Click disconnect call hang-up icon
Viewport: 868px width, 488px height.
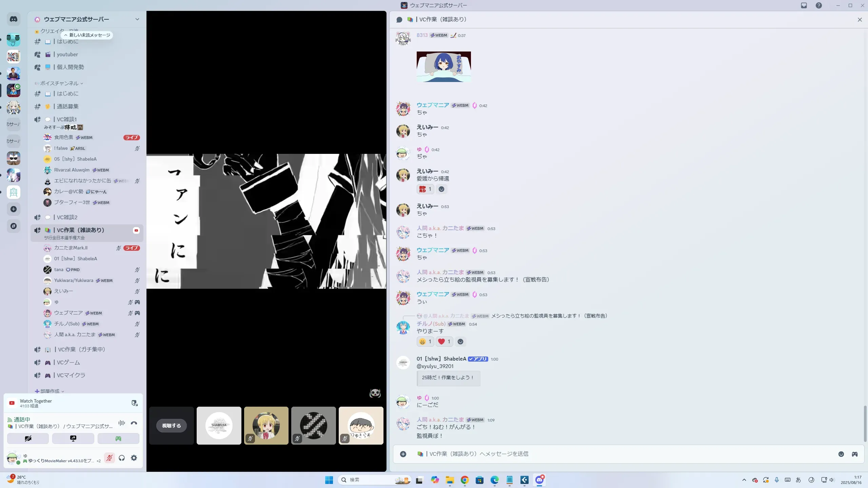click(134, 423)
